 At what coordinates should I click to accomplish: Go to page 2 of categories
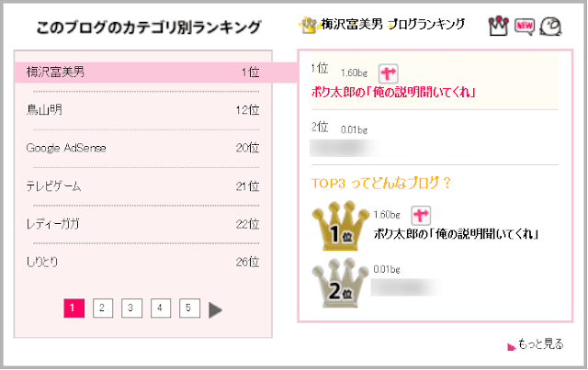(x=102, y=308)
